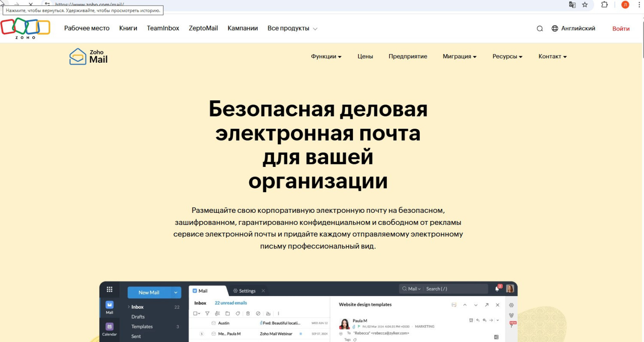Open the Предприятие menu item
The width and height of the screenshot is (644, 342).
407,57
